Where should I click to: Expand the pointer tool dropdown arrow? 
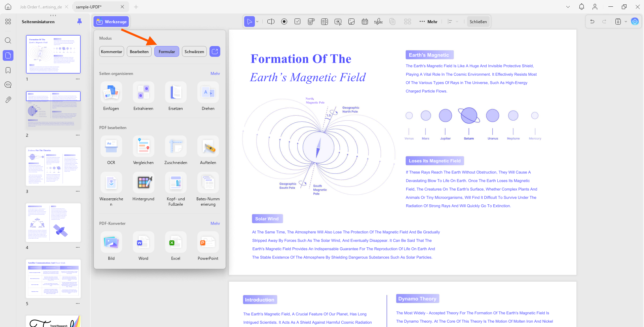tap(258, 22)
